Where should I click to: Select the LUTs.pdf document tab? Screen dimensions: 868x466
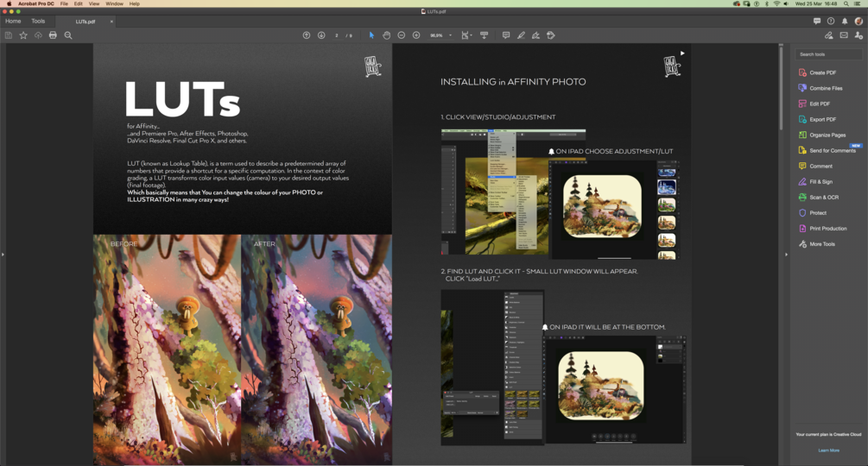86,22
